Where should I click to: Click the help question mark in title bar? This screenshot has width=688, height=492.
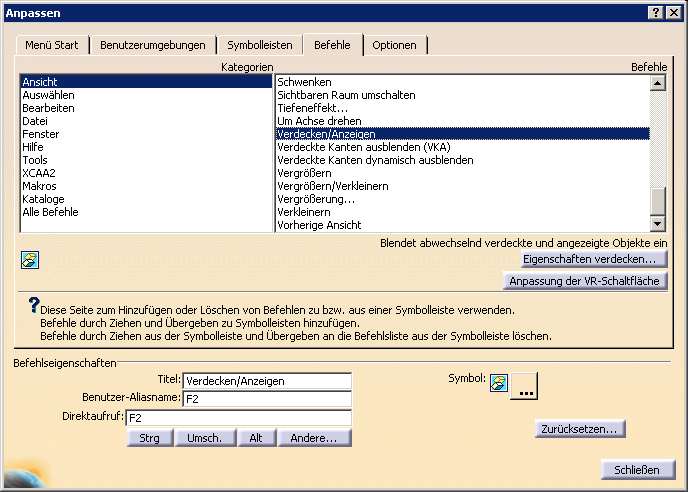pos(655,12)
